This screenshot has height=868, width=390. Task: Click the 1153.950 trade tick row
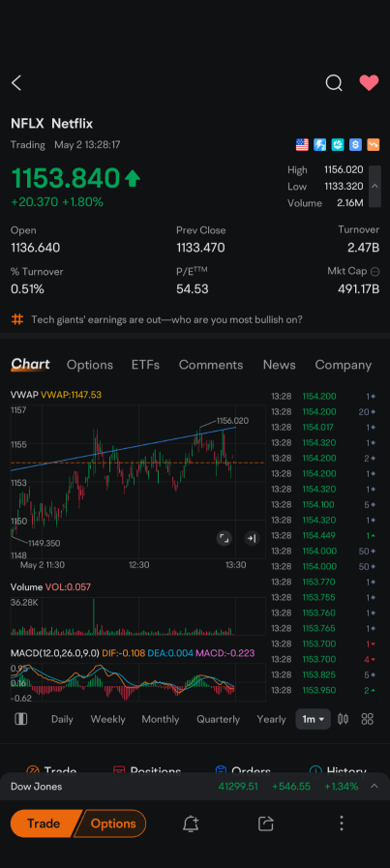click(323, 690)
